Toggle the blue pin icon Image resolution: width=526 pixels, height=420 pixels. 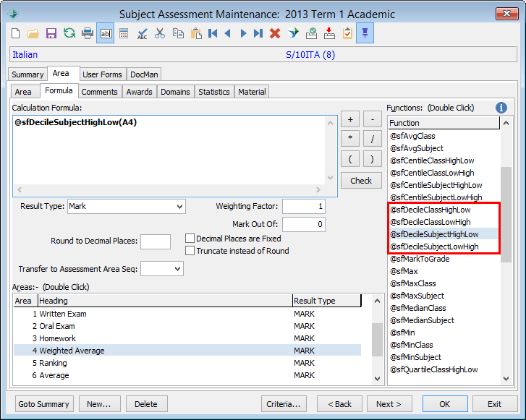click(365, 33)
